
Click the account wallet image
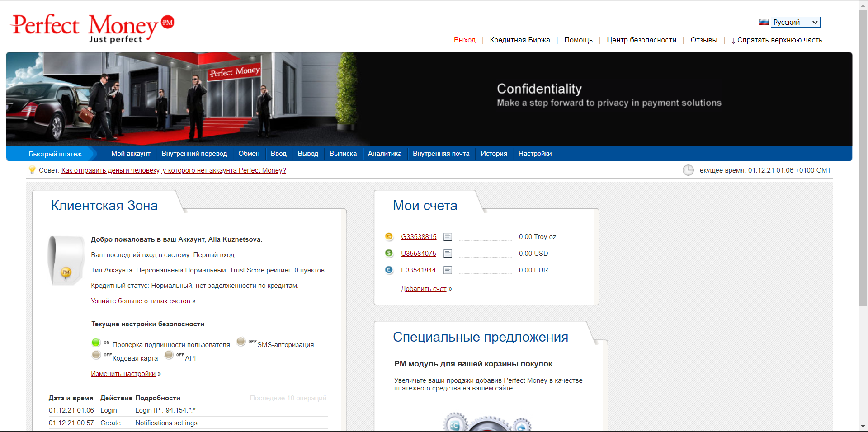66,261
